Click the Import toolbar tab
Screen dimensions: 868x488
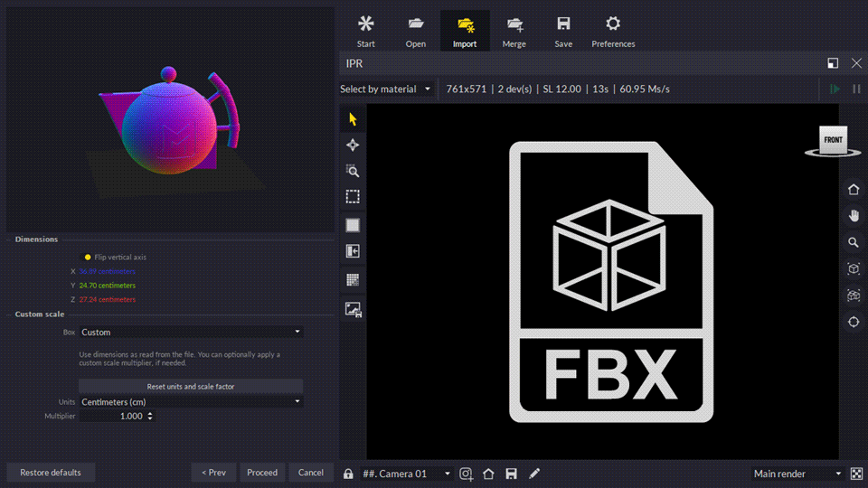(x=465, y=31)
